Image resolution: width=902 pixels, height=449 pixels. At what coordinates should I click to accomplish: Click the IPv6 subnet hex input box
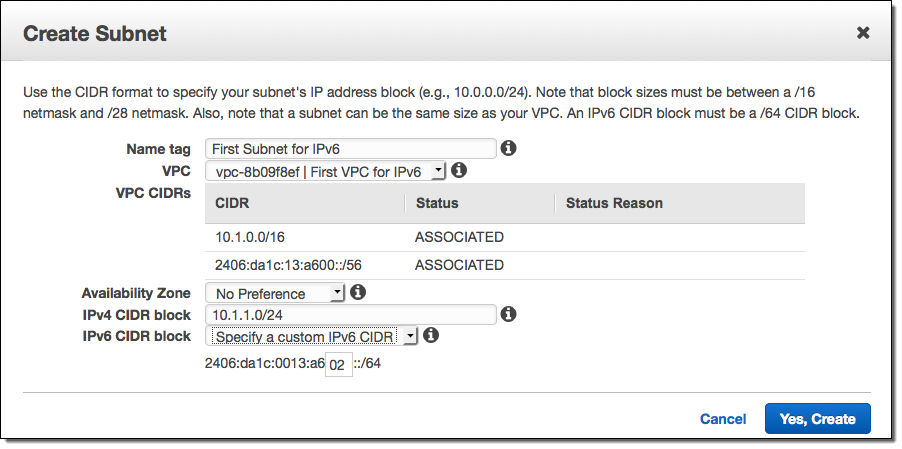click(x=339, y=365)
